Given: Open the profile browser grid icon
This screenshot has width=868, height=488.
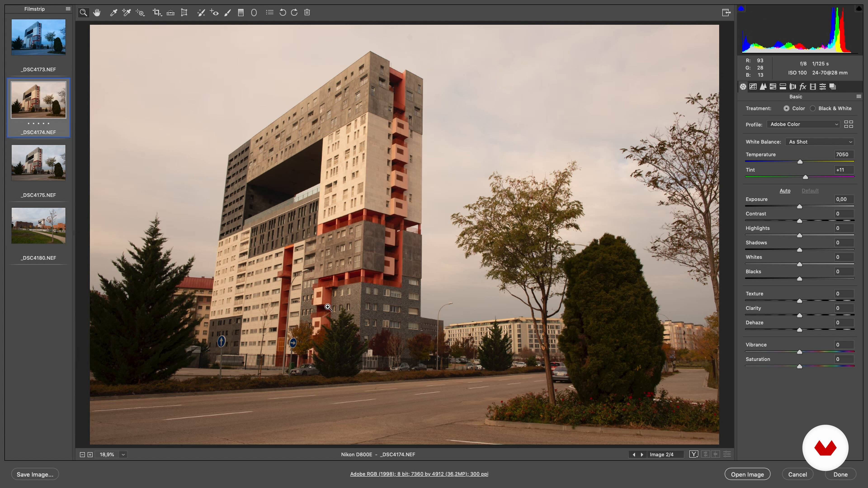Looking at the screenshot, I should coord(849,124).
